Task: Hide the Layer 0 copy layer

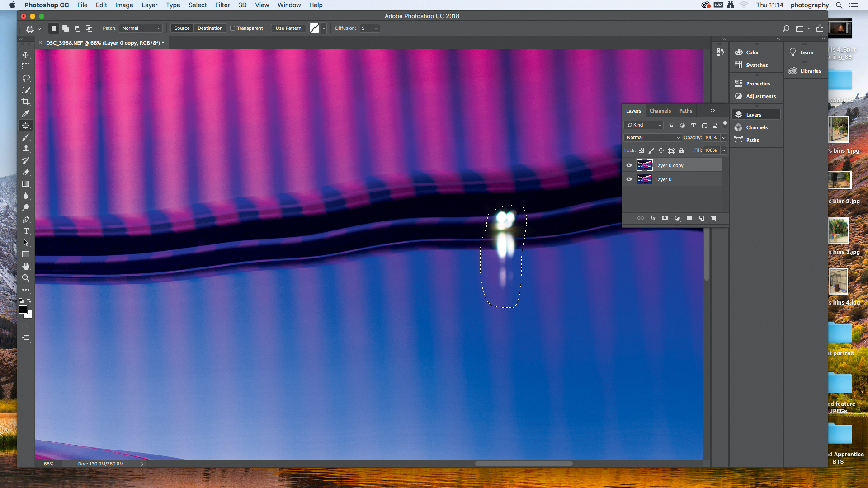Action: [629, 165]
